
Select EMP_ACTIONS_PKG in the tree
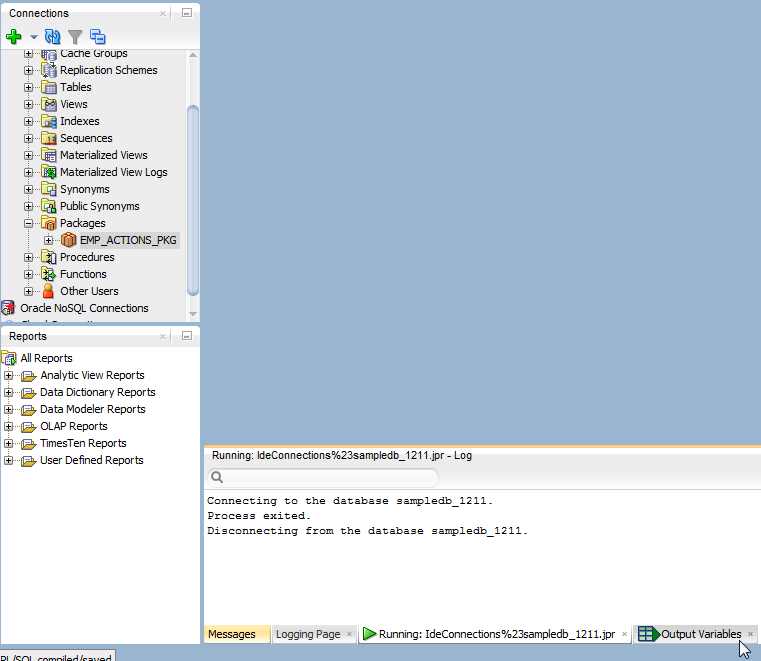[128, 240]
